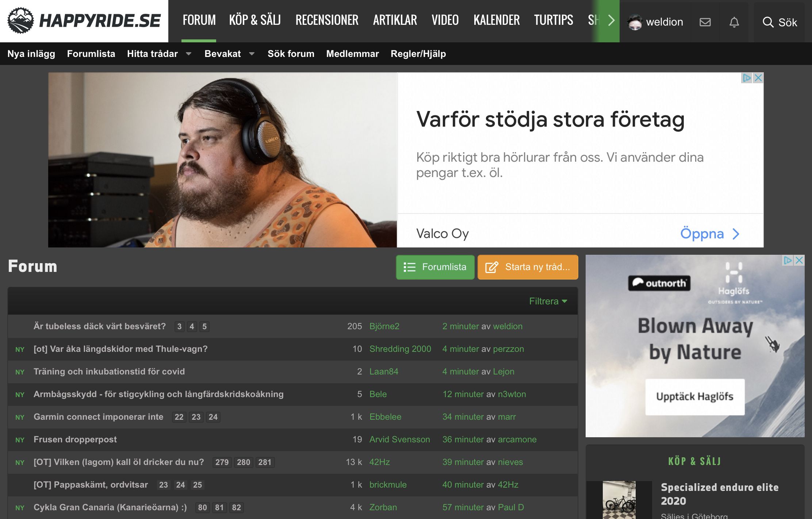Click the AdChoices icon on the Haglöfs ad

coord(788,260)
